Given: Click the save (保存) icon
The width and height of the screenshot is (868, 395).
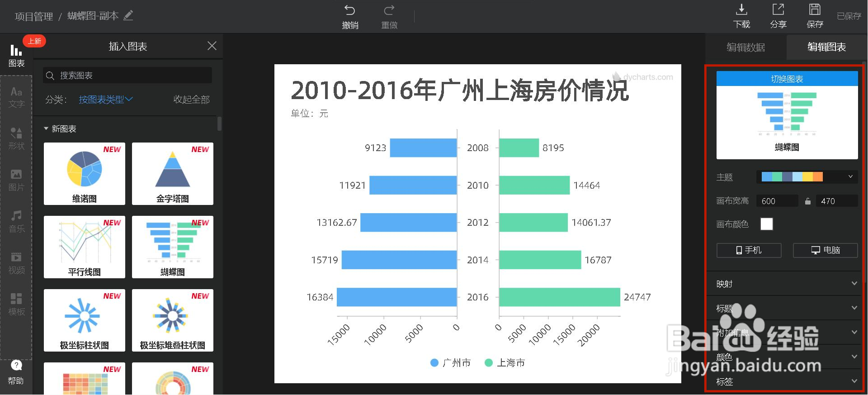Looking at the screenshot, I should (x=815, y=9).
